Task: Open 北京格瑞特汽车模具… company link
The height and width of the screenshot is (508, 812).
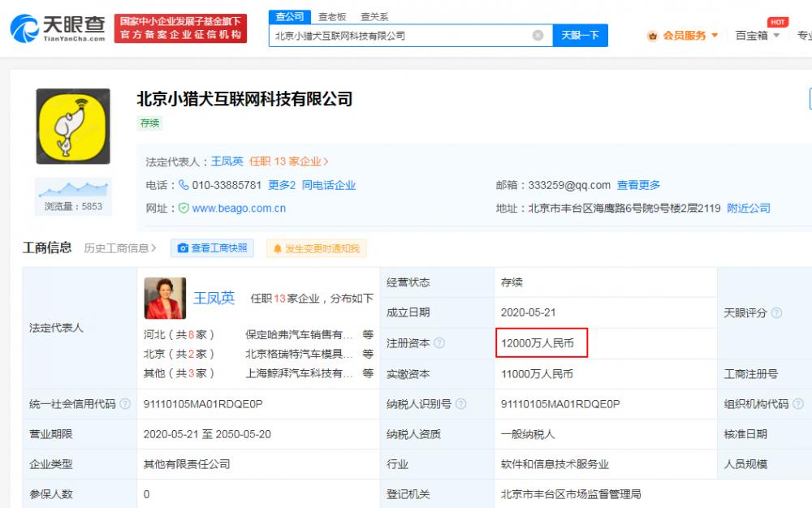Action: pyautogui.click(x=299, y=354)
